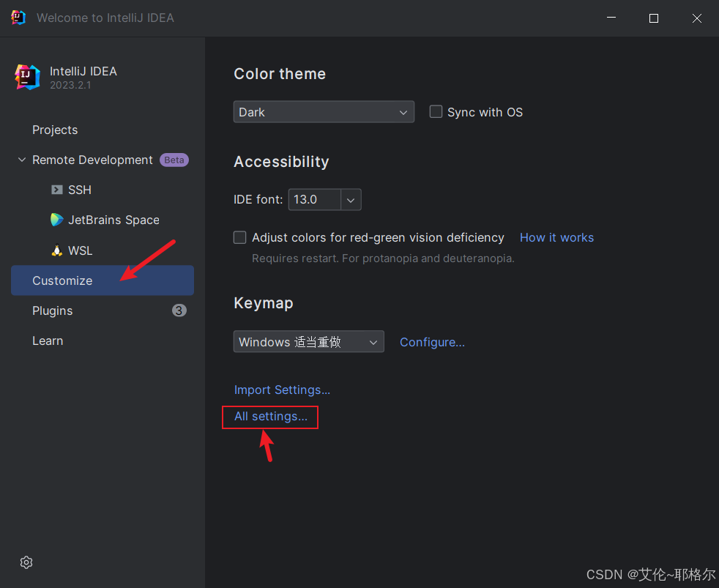Click the SSH terminal icon
The height and width of the screenshot is (588, 719).
tap(56, 190)
